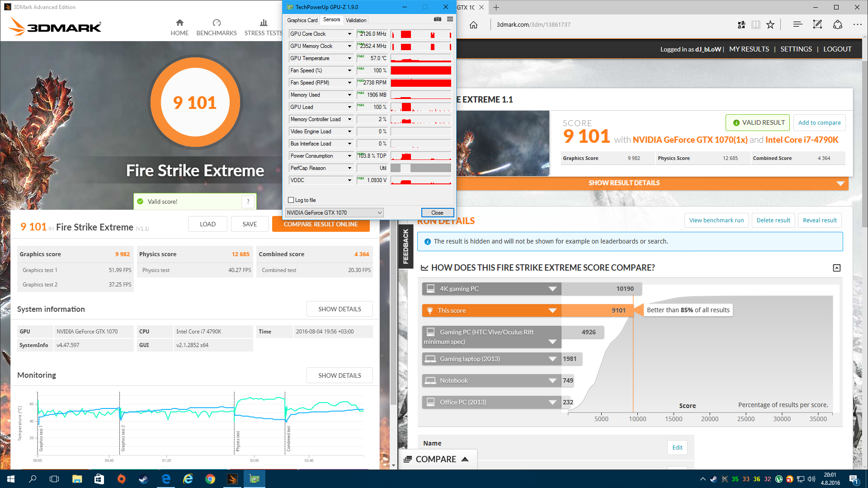868x488 pixels.
Task: Open Origin from the taskbar
Action: [x=121, y=479]
